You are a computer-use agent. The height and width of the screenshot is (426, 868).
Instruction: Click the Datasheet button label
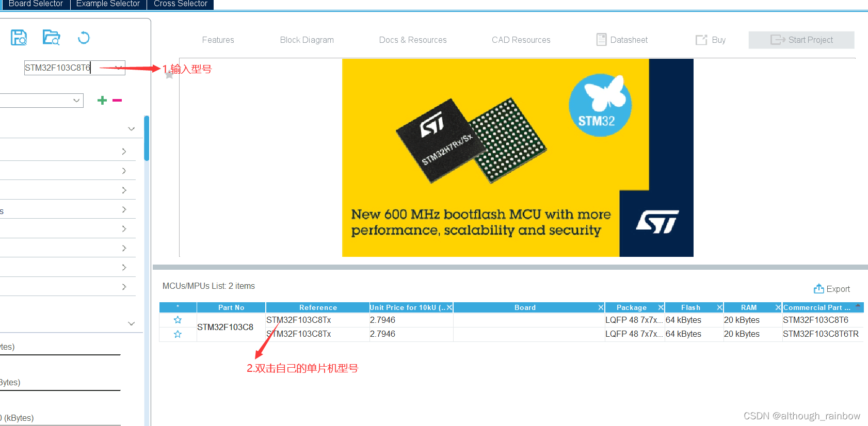(629, 40)
